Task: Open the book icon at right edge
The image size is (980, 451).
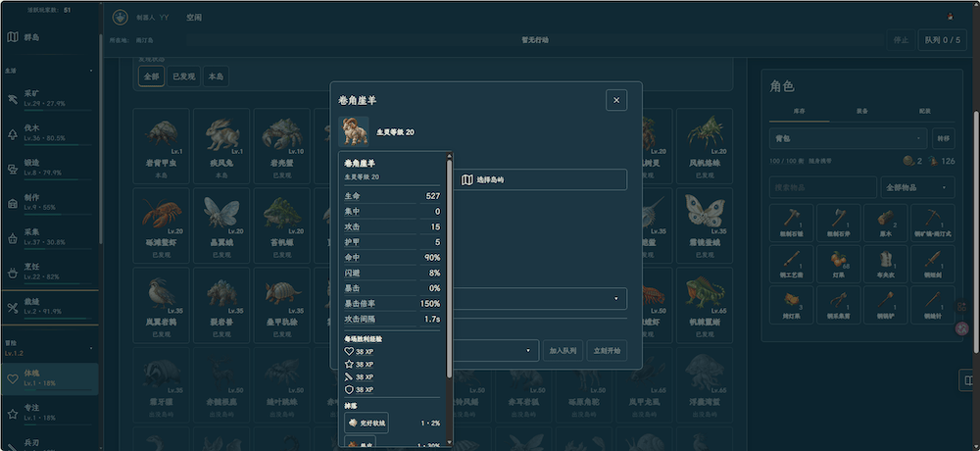Action: (x=969, y=379)
